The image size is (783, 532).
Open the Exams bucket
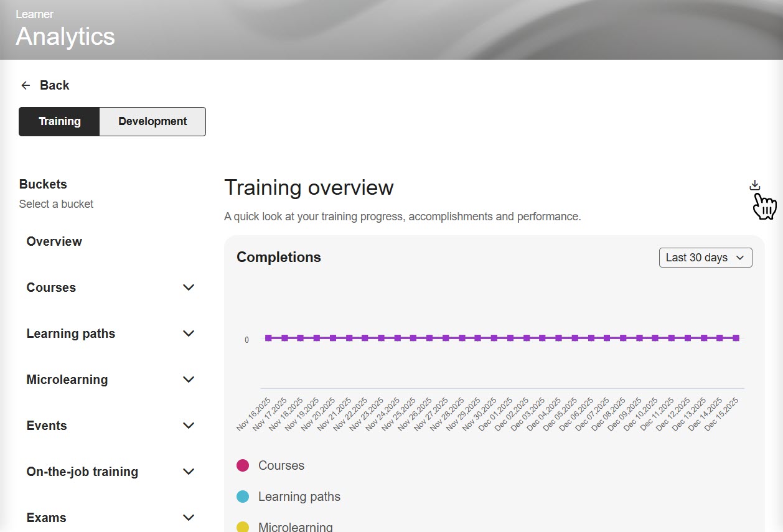[46, 518]
